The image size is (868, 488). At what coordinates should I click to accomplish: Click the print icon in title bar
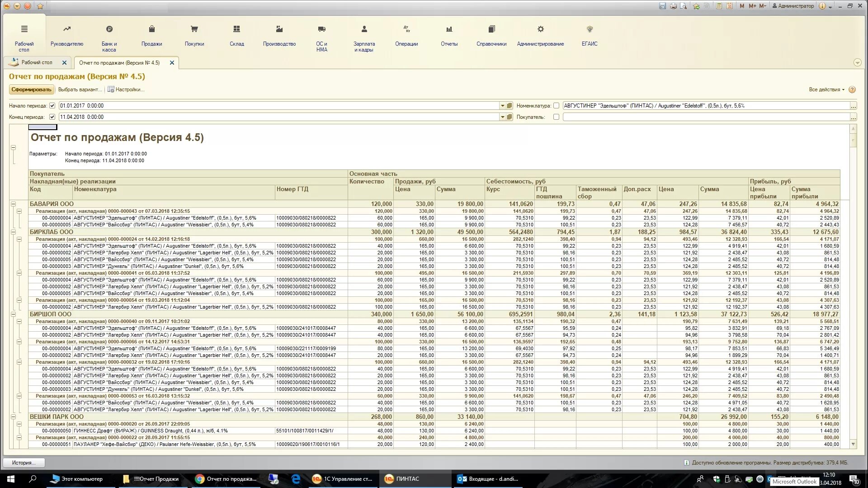coord(673,6)
